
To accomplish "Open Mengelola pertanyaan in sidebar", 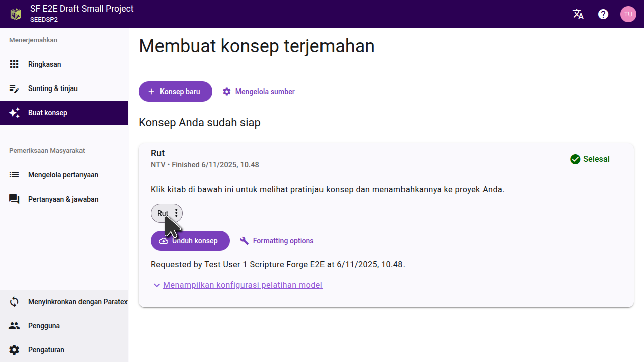I will point(63,175).
